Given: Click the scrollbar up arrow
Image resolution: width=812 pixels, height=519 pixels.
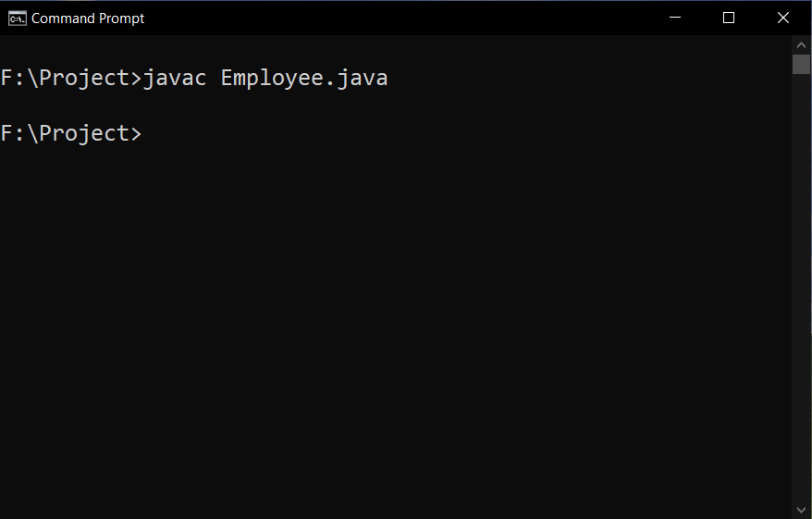Looking at the screenshot, I should (801, 45).
